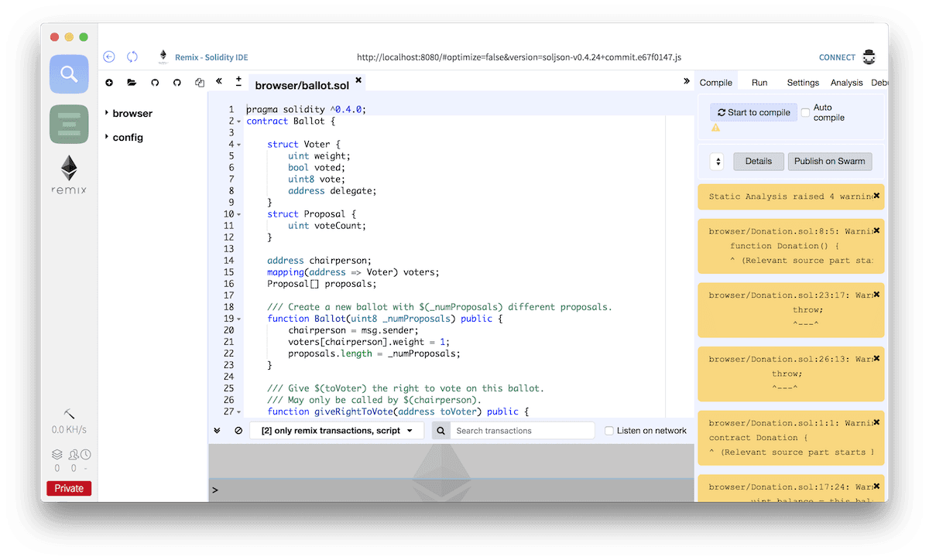Open the search panel in the left sidebar
Viewport: 929px width, 560px height.
point(68,74)
